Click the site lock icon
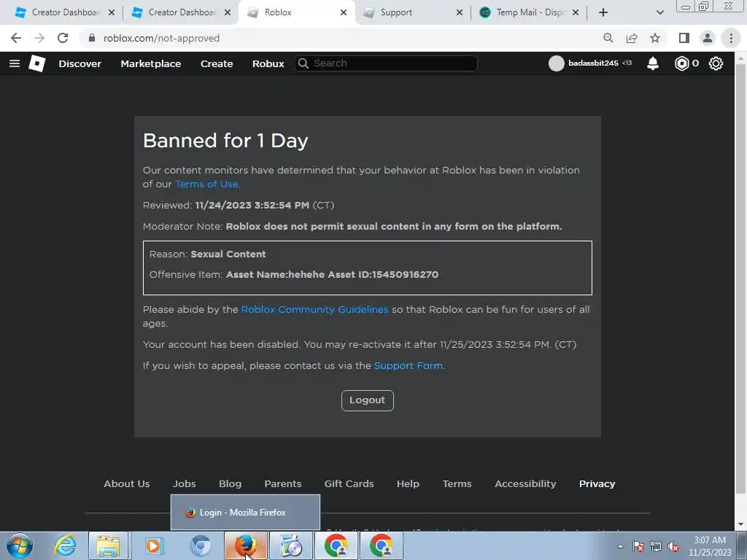The width and height of the screenshot is (747, 560). coord(91,38)
